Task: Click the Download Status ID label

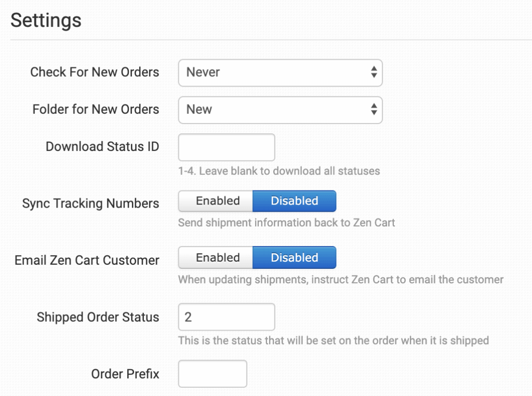Action: pyautogui.click(x=102, y=147)
